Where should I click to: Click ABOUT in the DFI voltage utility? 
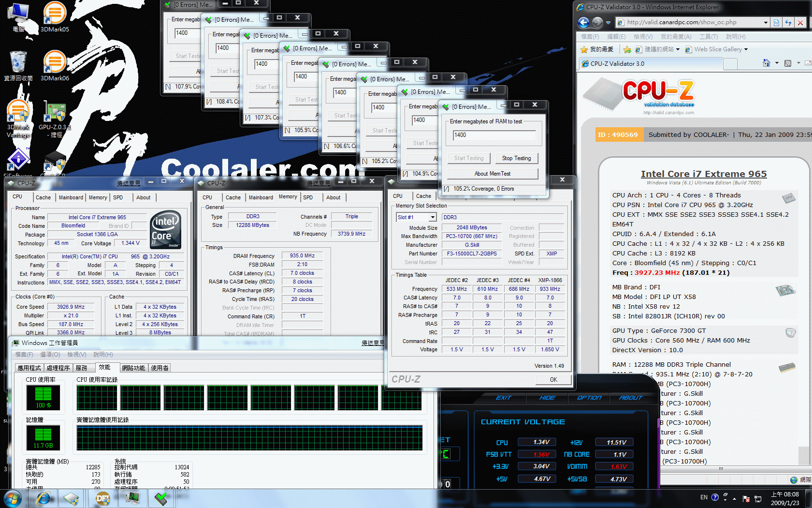(631, 398)
